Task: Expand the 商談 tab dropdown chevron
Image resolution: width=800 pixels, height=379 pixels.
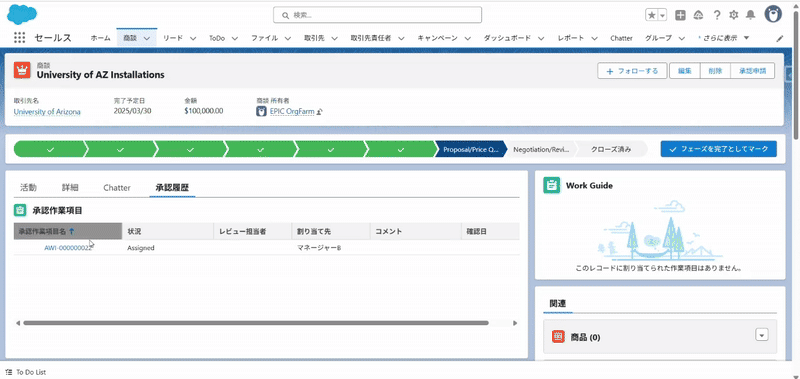Action: tap(147, 38)
